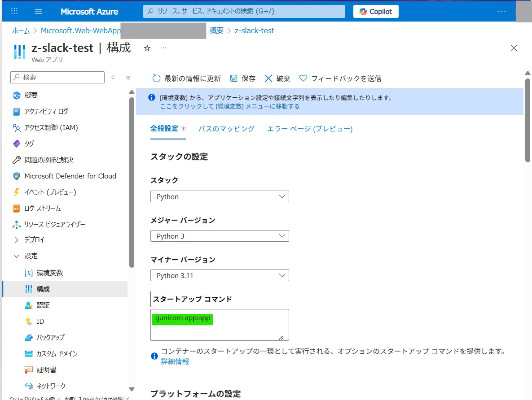Screen dimensions: 532x400
Task: Open more options ellipsis beside the title
Action: click(163, 48)
